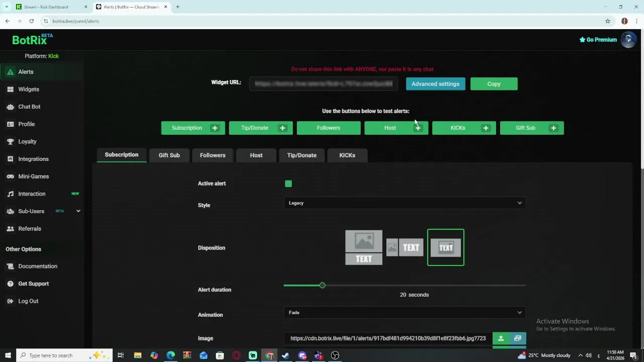Bookmark this page with the star icon
Viewport: 644px width, 362px height.
608,21
